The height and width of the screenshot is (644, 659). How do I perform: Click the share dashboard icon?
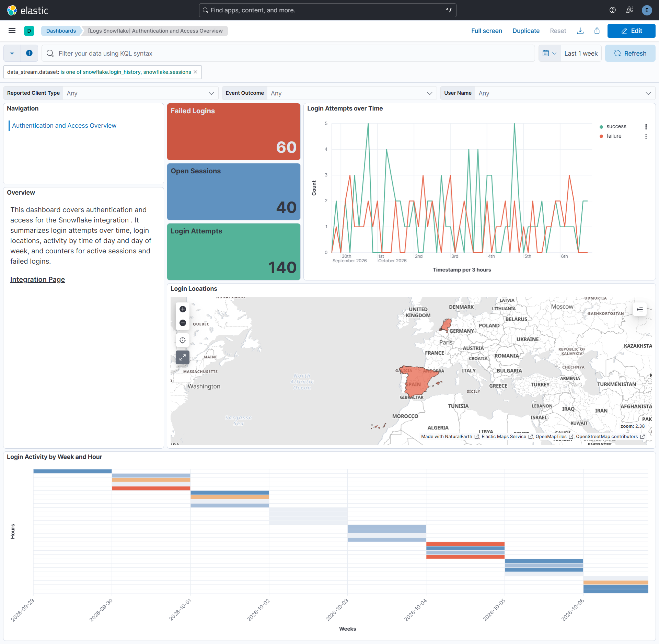coord(597,31)
